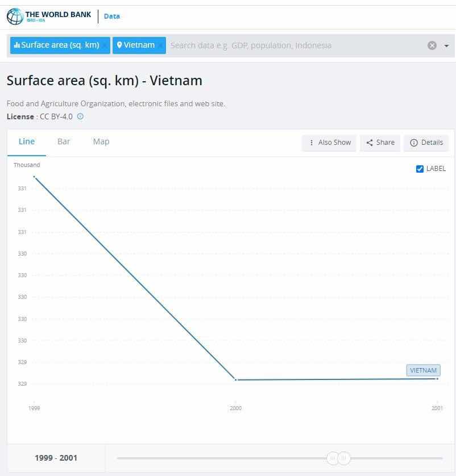Expand the search bar dropdown arrow
The height and width of the screenshot is (476, 456).
coord(446,46)
